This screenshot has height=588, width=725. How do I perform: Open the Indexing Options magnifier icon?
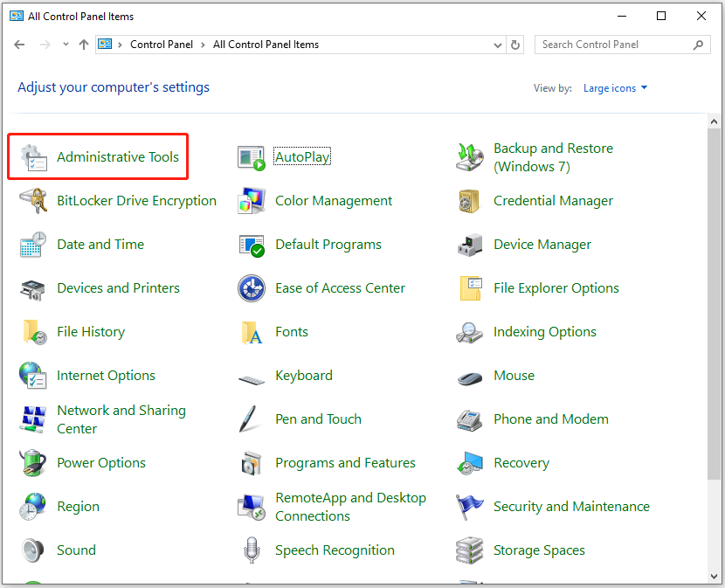pyautogui.click(x=469, y=333)
